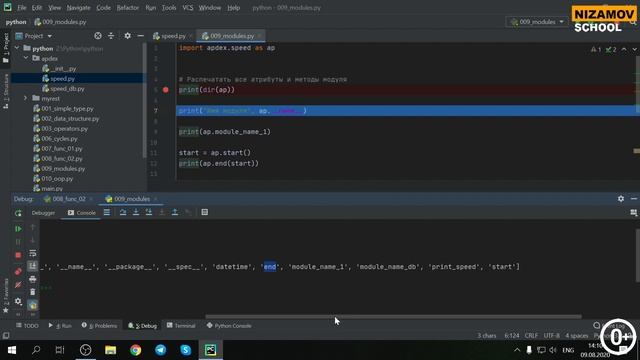
Task: Mute breakpoints toggle
Action: coord(18,284)
